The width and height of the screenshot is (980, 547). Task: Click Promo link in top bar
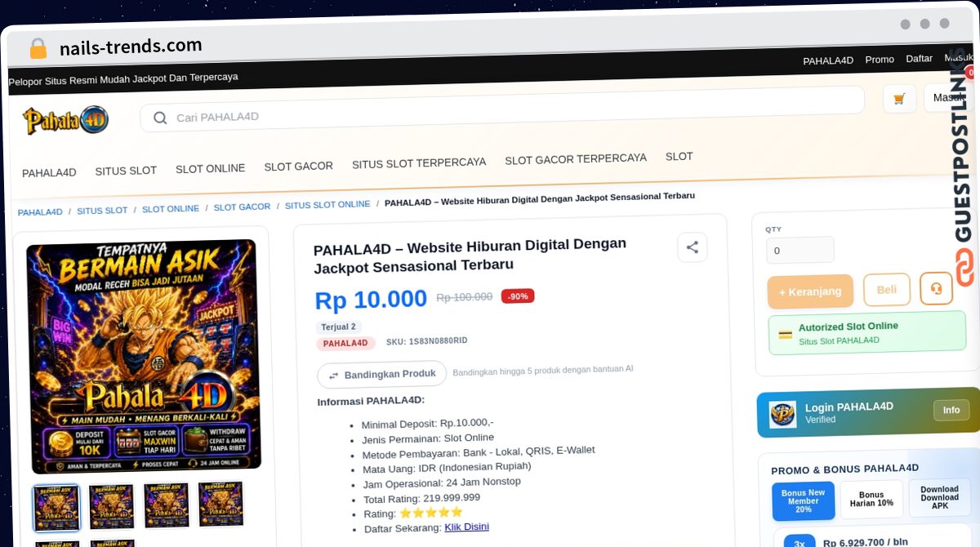point(880,60)
